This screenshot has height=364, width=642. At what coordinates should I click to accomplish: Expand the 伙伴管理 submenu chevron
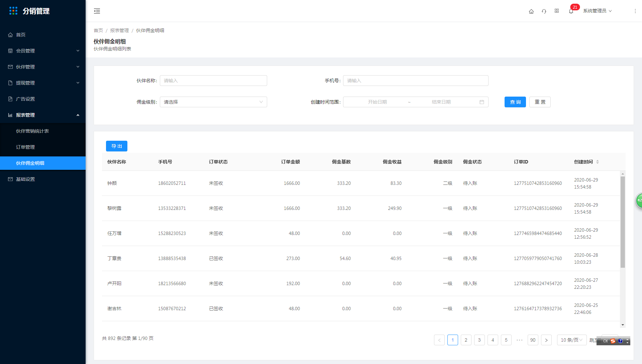click(x=78, y=67)
